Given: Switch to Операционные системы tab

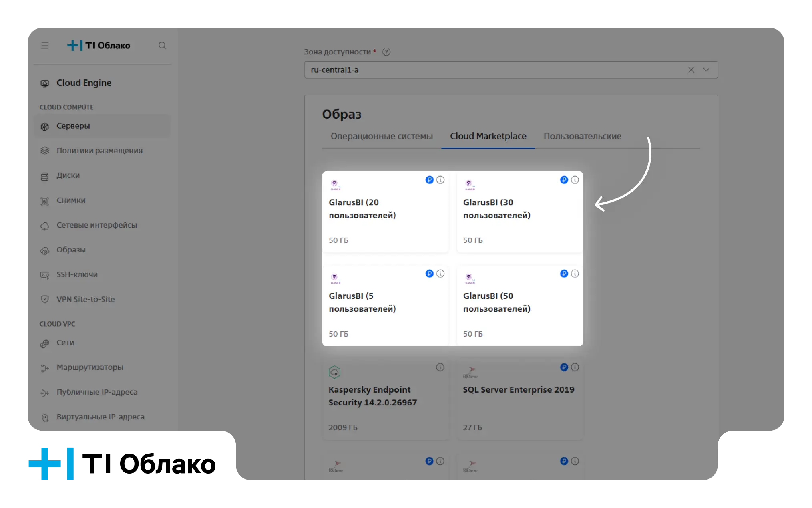Looking at the screenshot, I should 382,137.
